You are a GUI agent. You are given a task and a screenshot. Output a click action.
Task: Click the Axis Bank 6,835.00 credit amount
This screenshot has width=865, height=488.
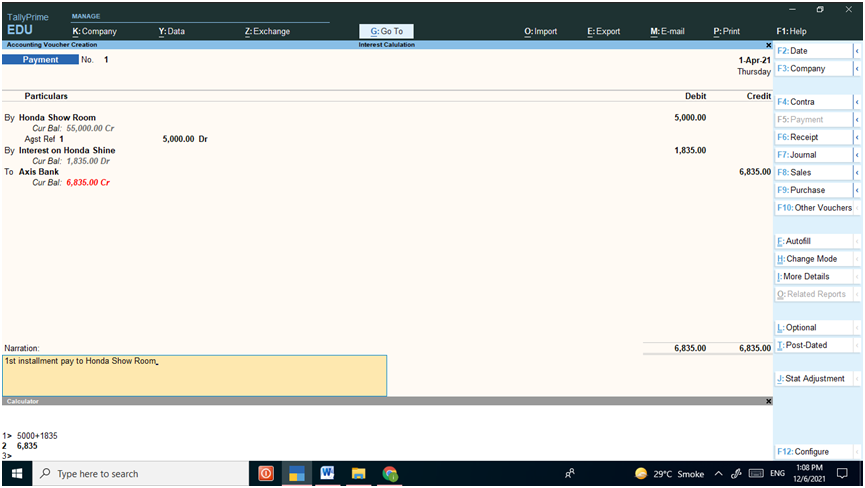pos(755,171)
